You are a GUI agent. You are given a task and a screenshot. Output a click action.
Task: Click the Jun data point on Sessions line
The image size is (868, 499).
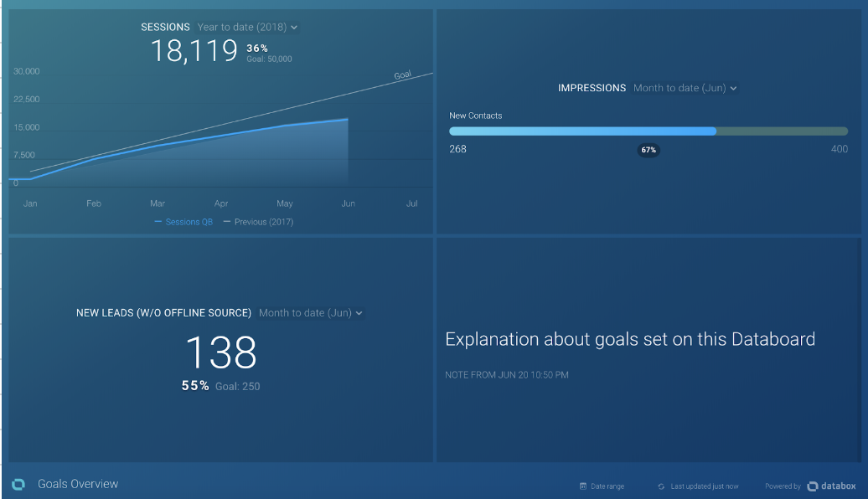point(348,120)
